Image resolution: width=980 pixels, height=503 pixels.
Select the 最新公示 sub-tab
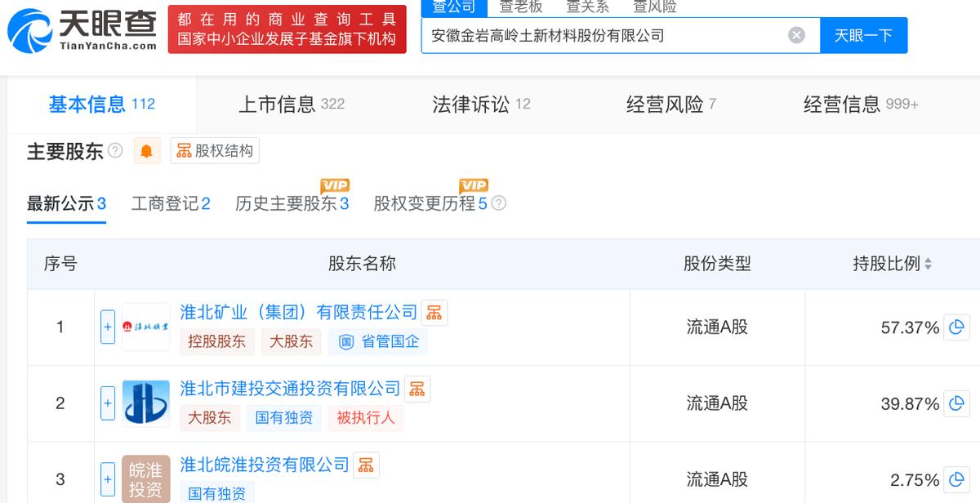pos(66,203)
